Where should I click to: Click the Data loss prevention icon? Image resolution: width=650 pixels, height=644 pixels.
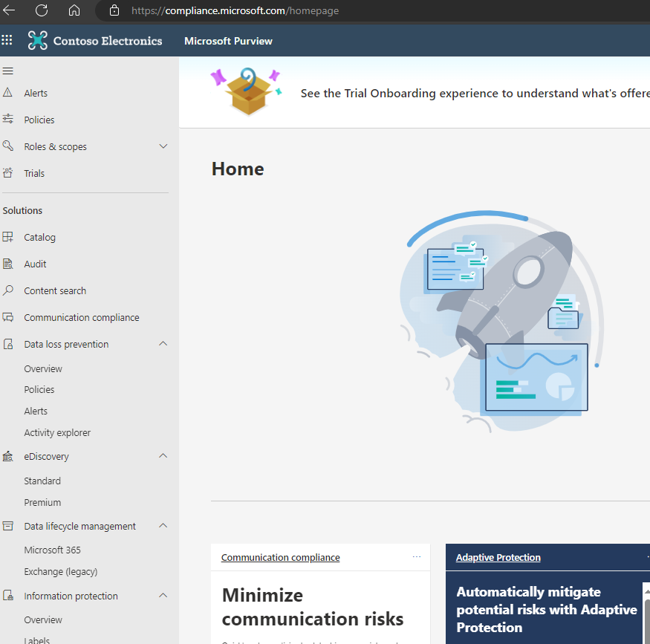click(7, 344)
